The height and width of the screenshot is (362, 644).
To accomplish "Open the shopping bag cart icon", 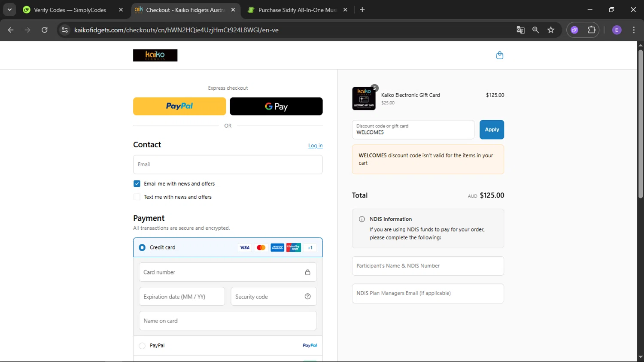I will point(499,55).
